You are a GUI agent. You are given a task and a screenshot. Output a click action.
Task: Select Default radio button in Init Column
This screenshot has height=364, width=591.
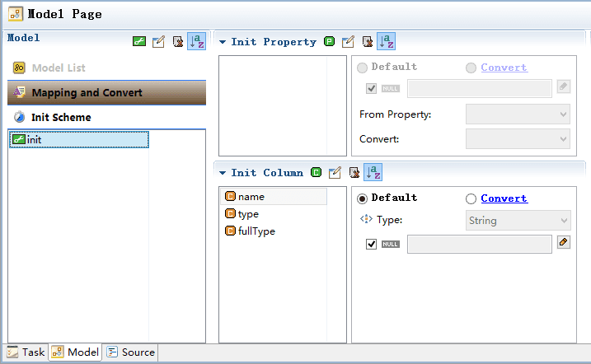(362, 198)
